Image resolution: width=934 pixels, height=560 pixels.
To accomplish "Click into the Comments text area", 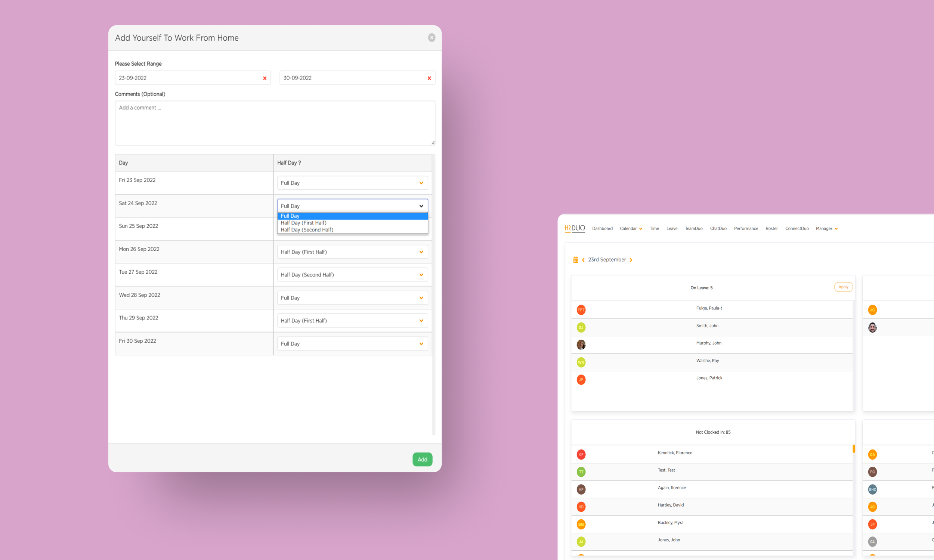I will (275, 123).
